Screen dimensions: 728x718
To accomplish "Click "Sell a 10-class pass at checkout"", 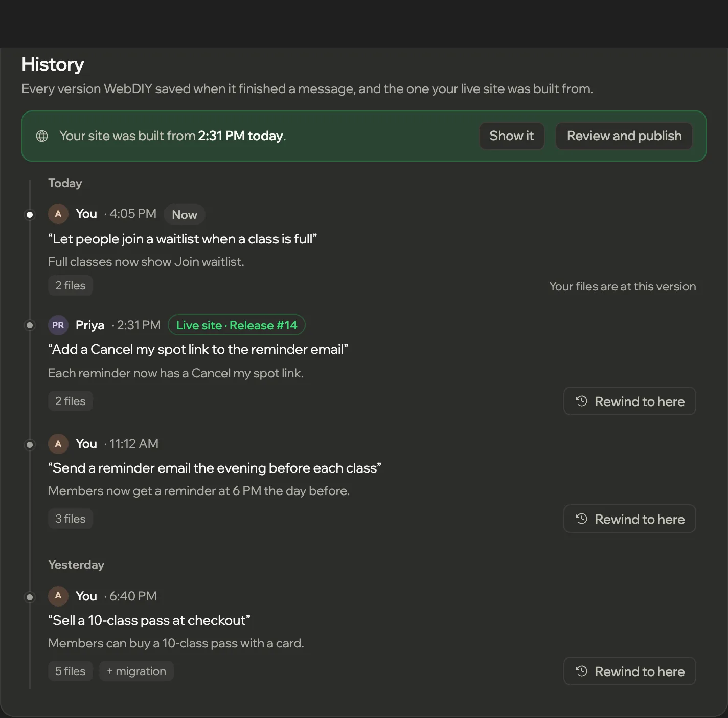I will [149, 620].
